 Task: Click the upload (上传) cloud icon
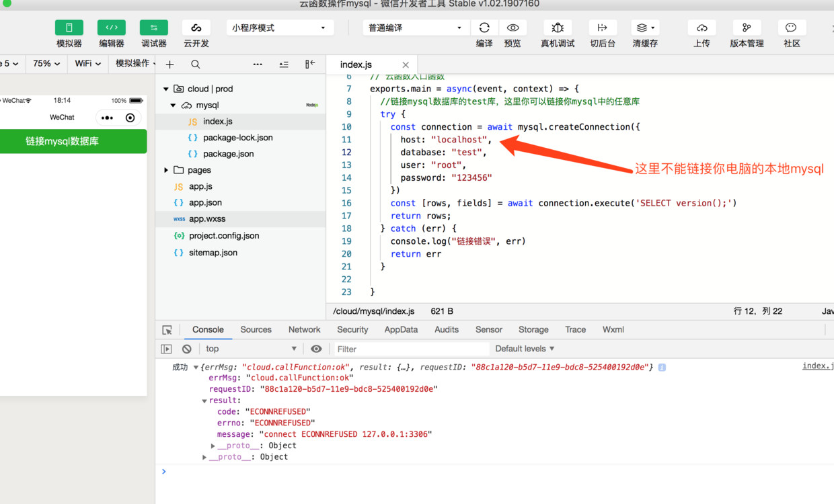coord(702,28)
